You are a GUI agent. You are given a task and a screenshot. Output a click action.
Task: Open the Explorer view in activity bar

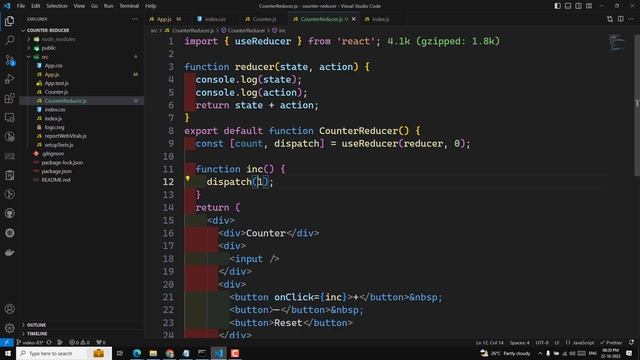click(x=9, y=21)
